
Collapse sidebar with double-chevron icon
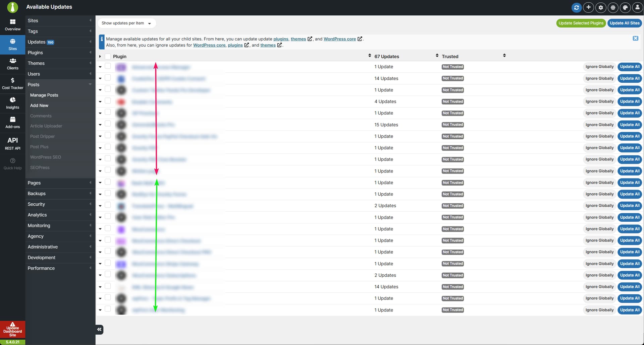(x=99, y=329)
